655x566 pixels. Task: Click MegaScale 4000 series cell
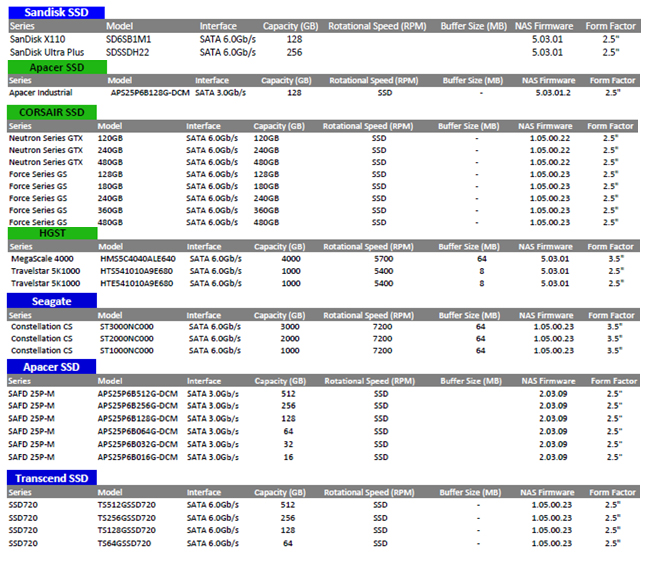tap(42, 259)
